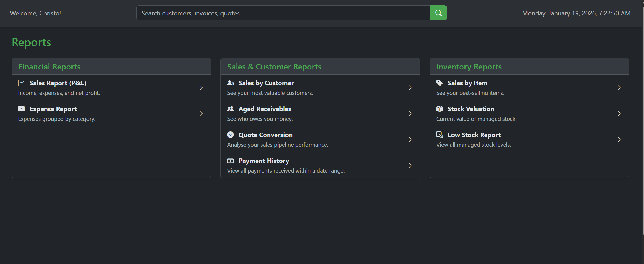Go to the Low Stock Report

474,135
